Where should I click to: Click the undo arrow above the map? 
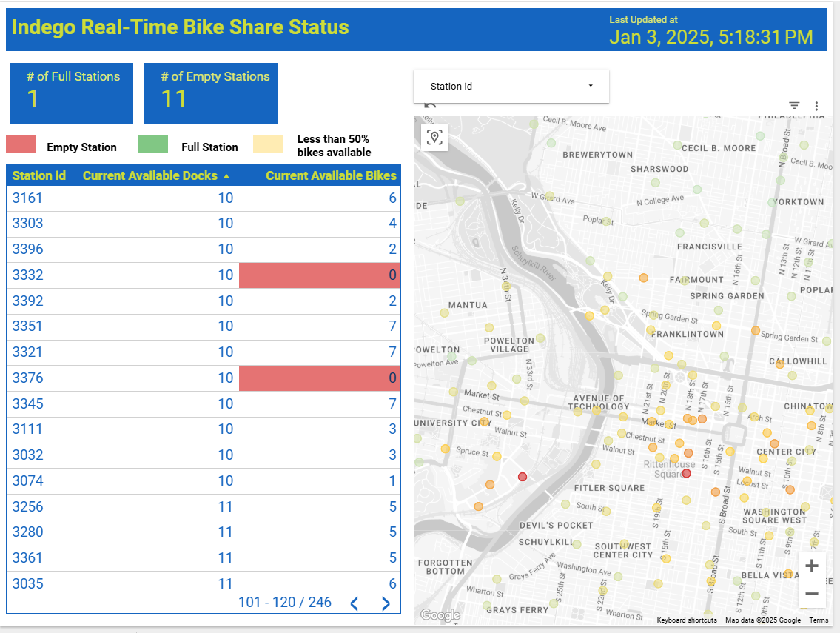[430, 106]
